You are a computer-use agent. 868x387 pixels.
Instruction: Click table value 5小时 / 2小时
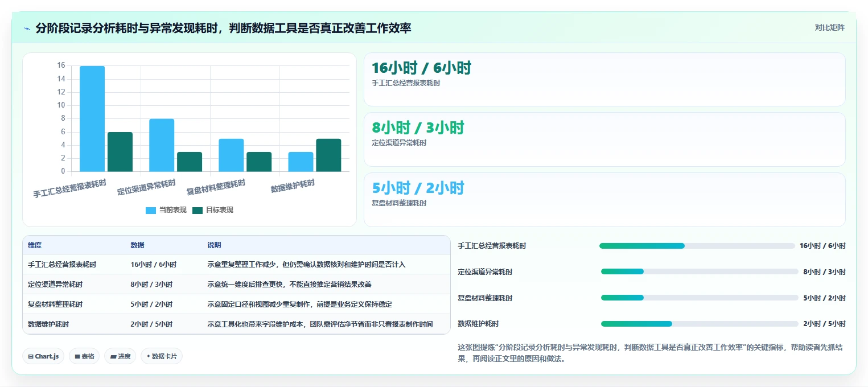(x=151, y=304)
